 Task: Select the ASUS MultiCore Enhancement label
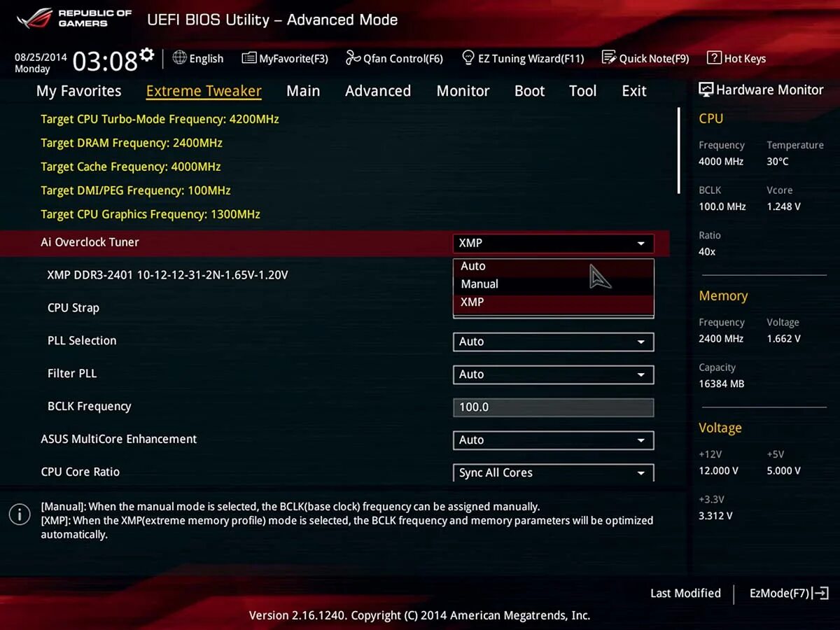[119, 440]
